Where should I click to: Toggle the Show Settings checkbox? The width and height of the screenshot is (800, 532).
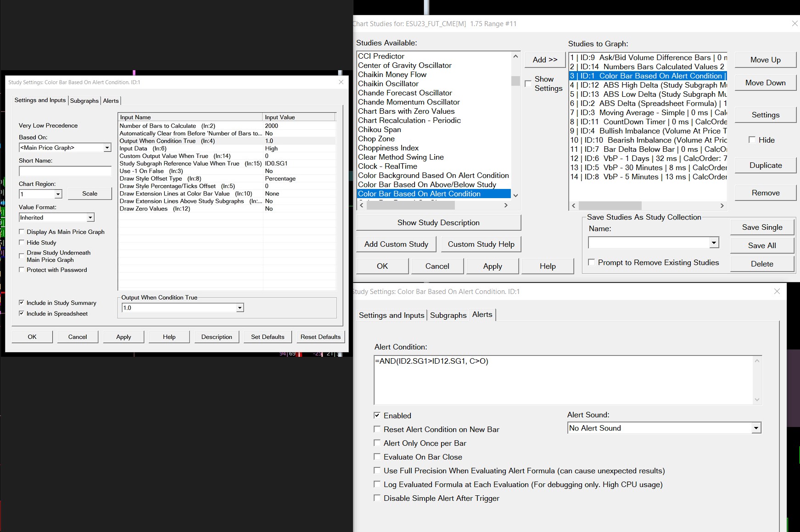click(x=528, y=83)
